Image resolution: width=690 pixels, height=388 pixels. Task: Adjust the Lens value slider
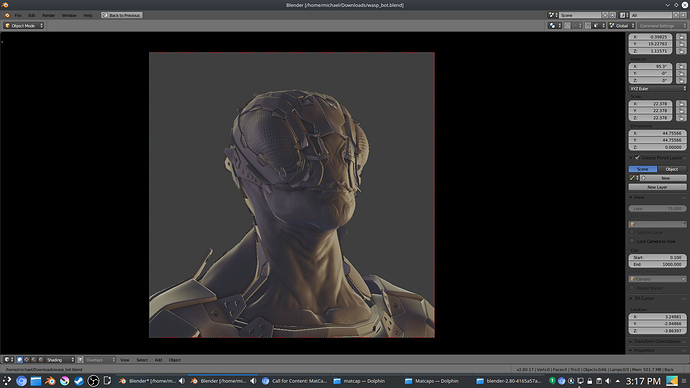pos(657,209)
